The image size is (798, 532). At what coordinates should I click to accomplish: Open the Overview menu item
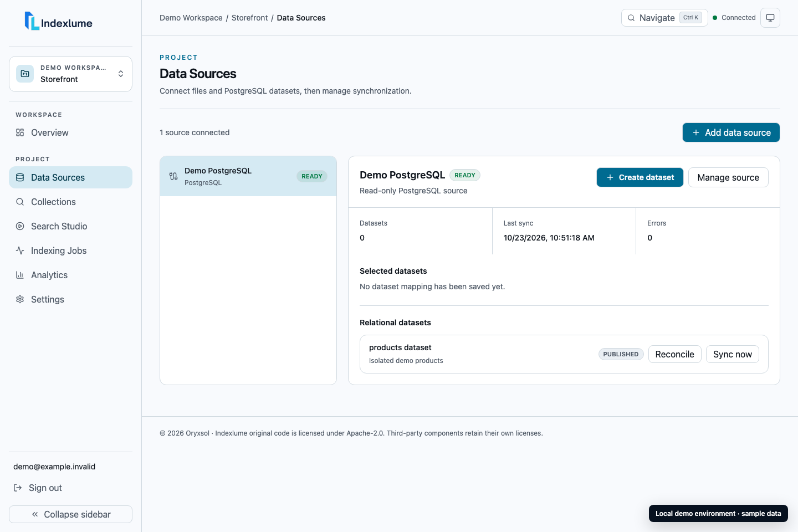[x=70, y=132]
